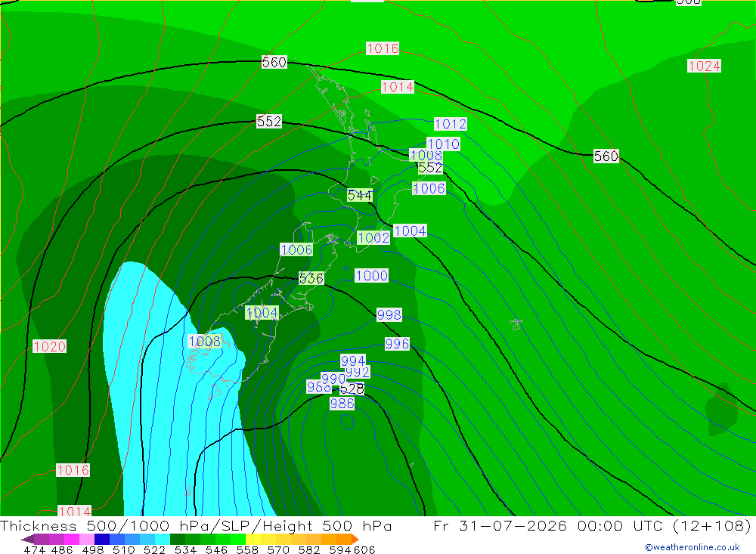Click the bright yellow legend swatch
The height and width of the screenshot is (554, 756).
pyautogui.click(x=253, y=540)
